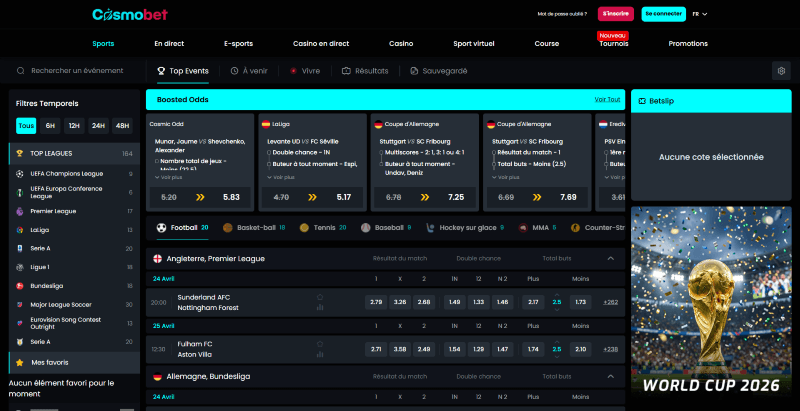Click the Bundesliga sidebar icon
The image size is (800, 411).
tap(20, 286)
